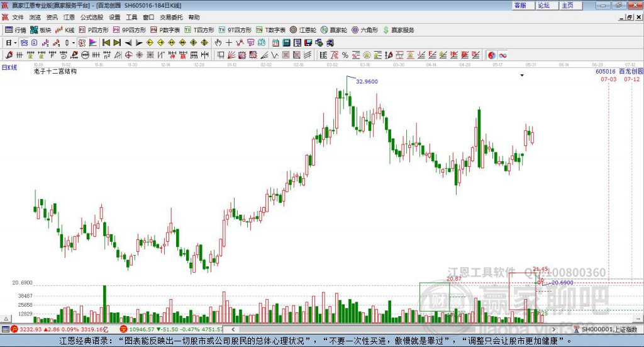Select the percent % retracement tool
644x347 pixels.
click(x=345, y=55)
